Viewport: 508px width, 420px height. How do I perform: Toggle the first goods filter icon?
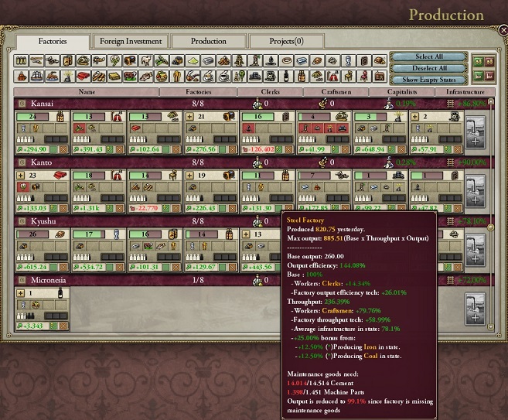23,60
